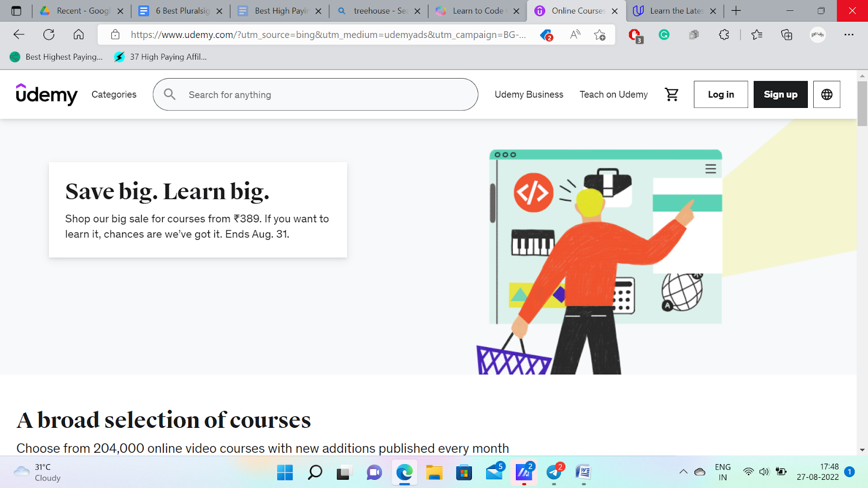Image resolution: width=868 pixels, height=488 pixels.
Task: Open the Grammarly extension
Action: pos(664,35)
